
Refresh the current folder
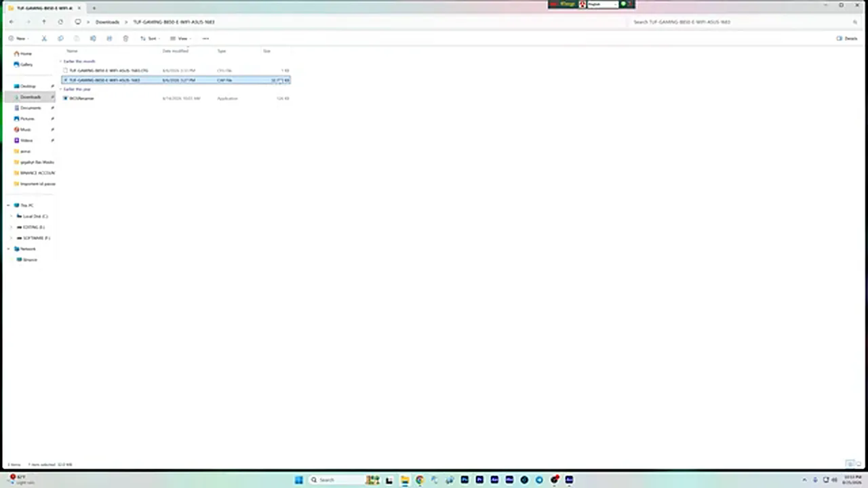tap(60, 22)
